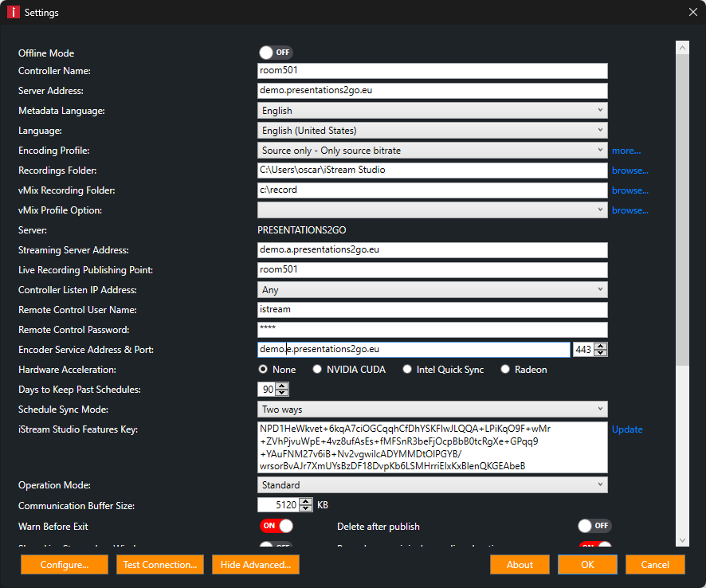Click the Remote Control Password field
Viewport: 706px width, 588px height.
(432, 330)
